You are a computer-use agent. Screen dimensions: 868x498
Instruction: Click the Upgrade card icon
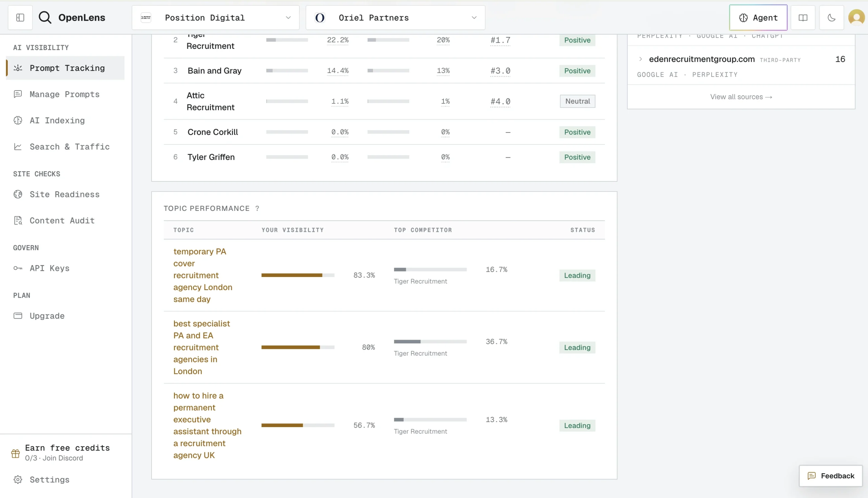[x=18, y=316]
